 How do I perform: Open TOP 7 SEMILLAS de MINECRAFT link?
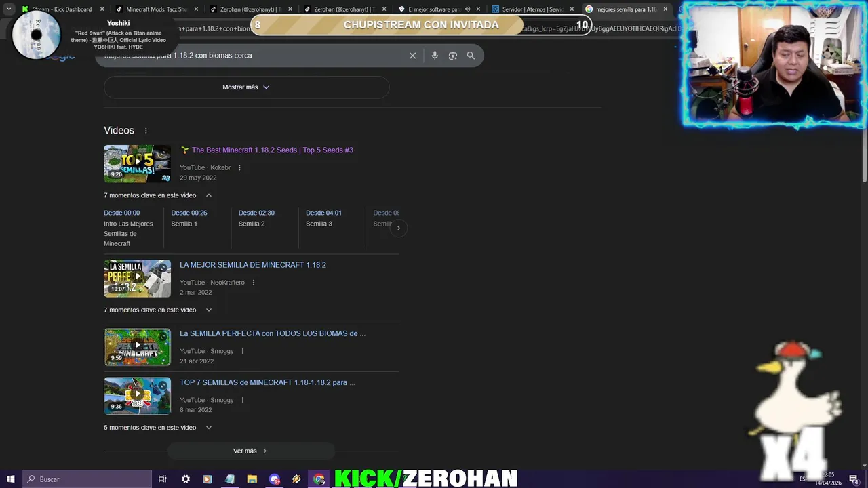(x=267, y=382)
